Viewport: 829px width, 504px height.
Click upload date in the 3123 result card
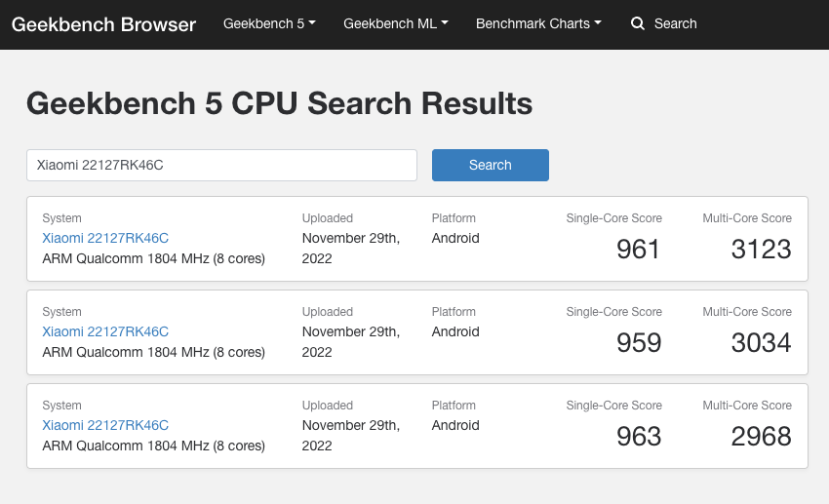click(x=350, y=249)
